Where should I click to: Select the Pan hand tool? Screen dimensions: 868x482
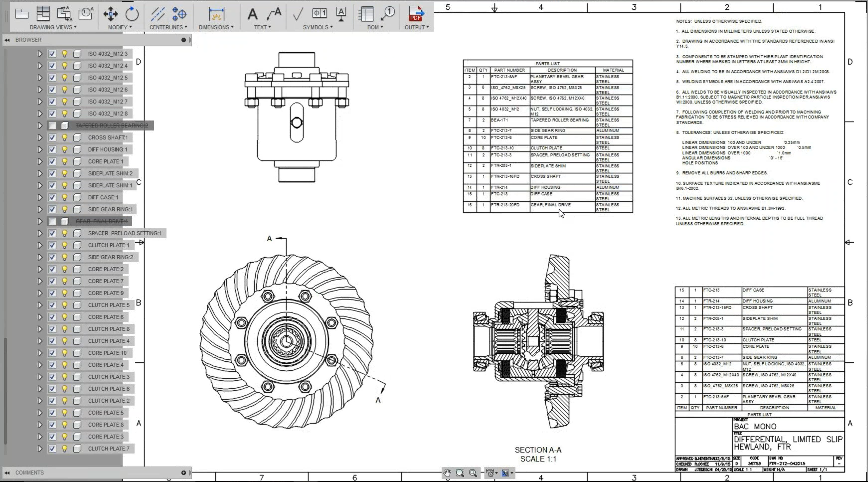point(447,473)
